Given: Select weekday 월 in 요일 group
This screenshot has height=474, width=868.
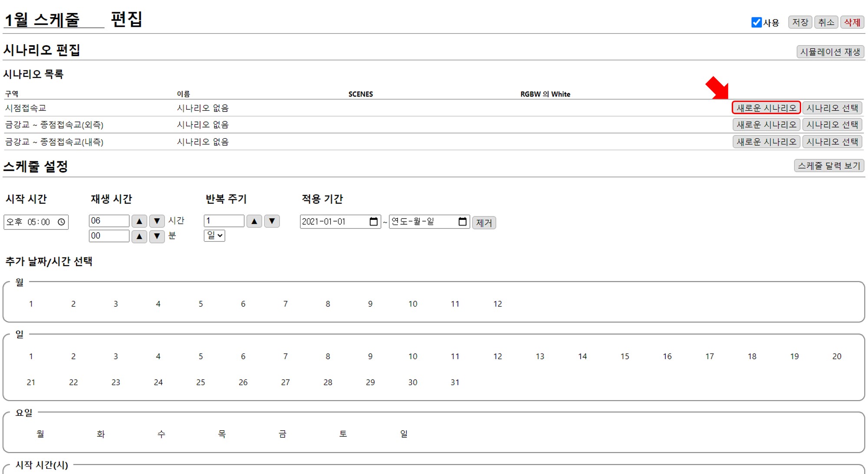Looking at the screenshot, I should 40,434.
